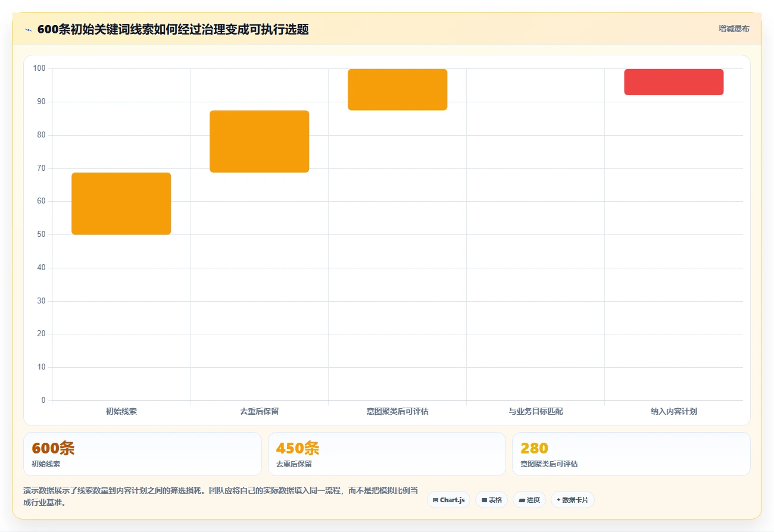Click the 50 value on the y-axis
774x532 pixels.
coord(42,234)
